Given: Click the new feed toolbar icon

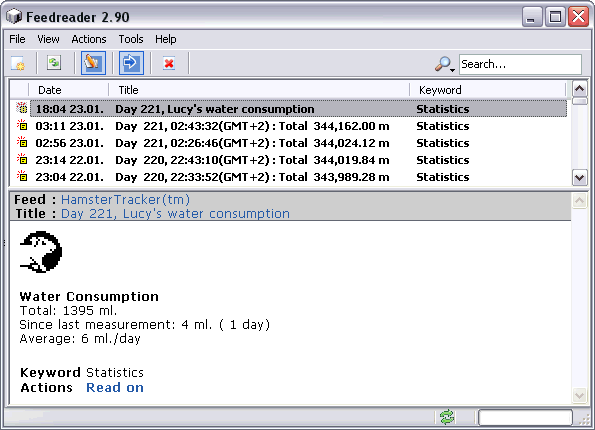Looking at the screenshot, I should 18,63.
